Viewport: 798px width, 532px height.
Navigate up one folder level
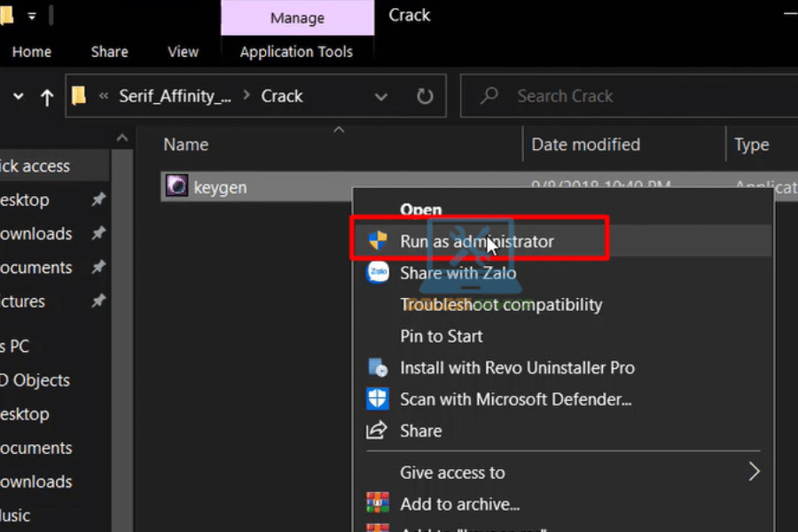pyautogui.click(x=47, y=97)
